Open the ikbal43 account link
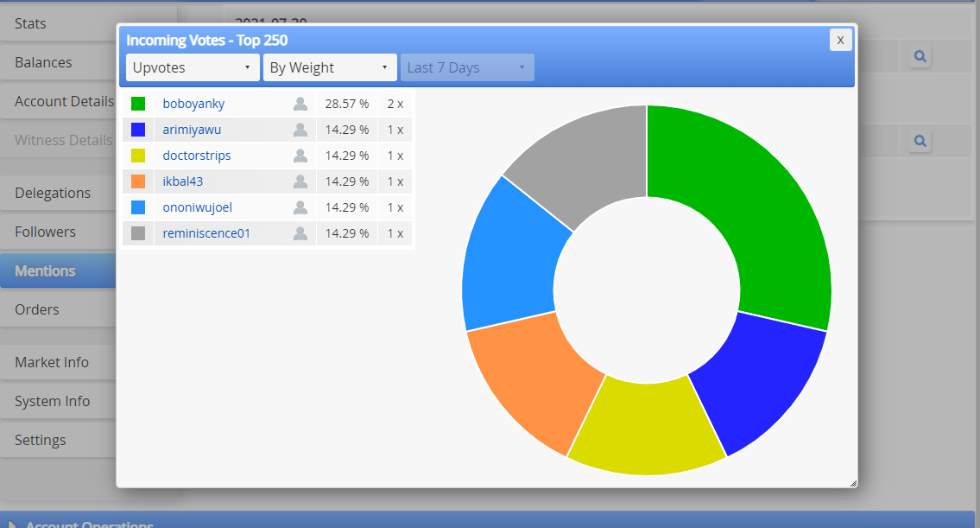 pos(183,181)
